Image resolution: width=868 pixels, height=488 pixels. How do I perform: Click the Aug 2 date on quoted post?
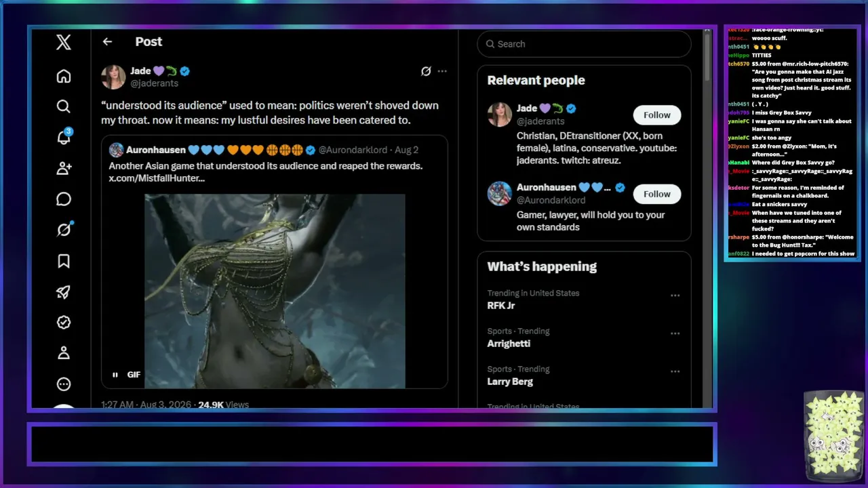[407, 150]
